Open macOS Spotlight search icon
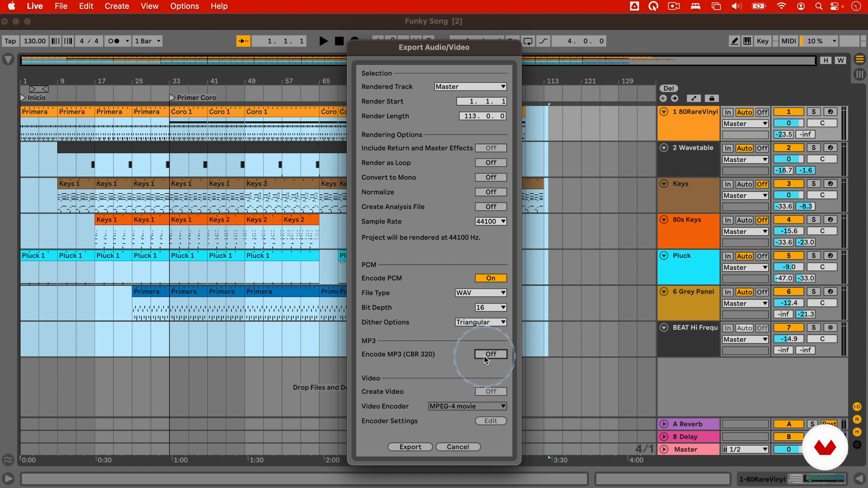 819,6
